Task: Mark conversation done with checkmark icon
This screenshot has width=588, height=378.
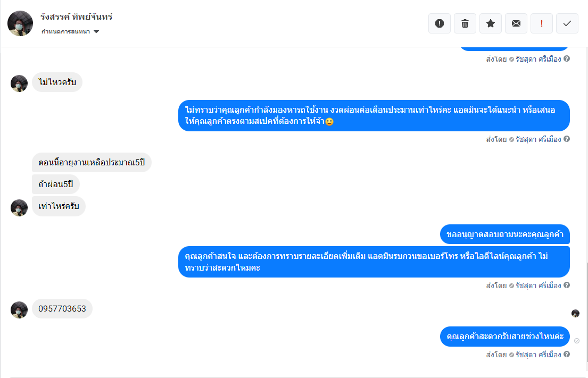Action: pos(567,23)
